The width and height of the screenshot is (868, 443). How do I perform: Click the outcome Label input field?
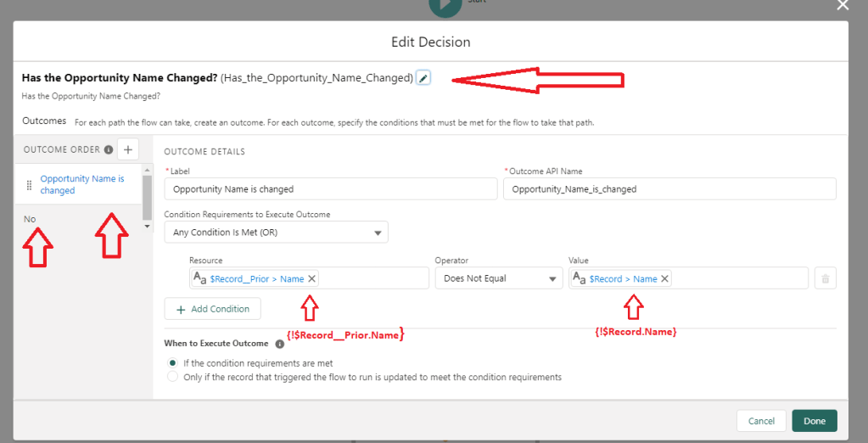pyautogui.click(x=330, y=188)
